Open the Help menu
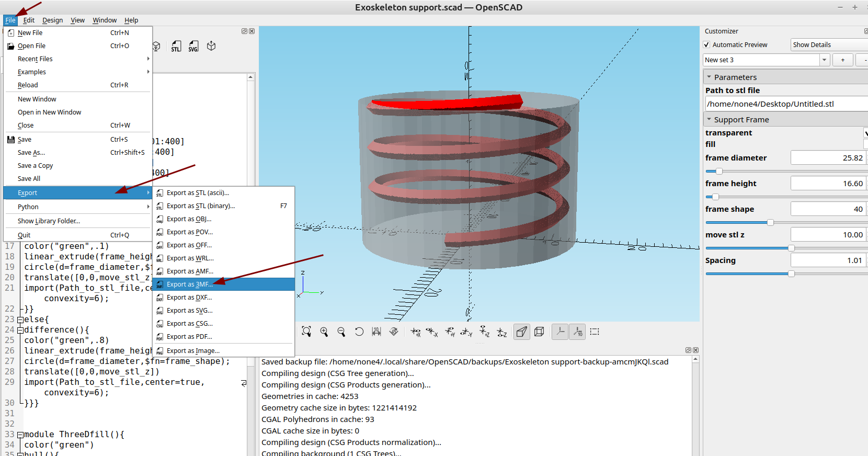This screenshot has width=868, height=456. pyautogui.click(x=131, y=20)
